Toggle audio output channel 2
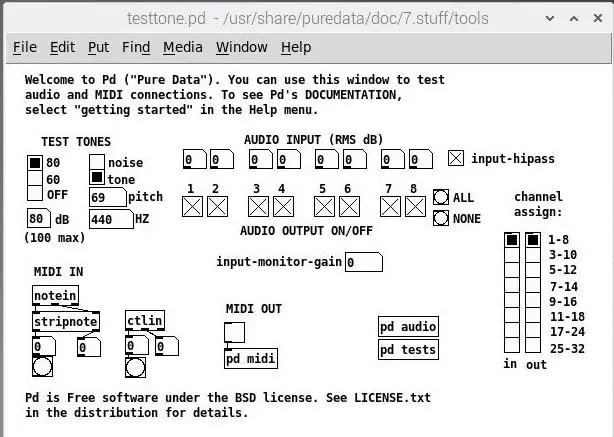The height and width of the screenshot is (437, 614). click(217, 206)
